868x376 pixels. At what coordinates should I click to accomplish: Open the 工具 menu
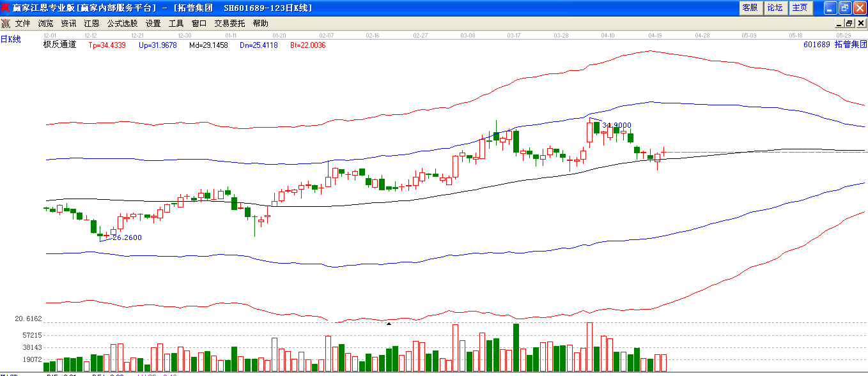pyautogui.click(x=176, y=23)
